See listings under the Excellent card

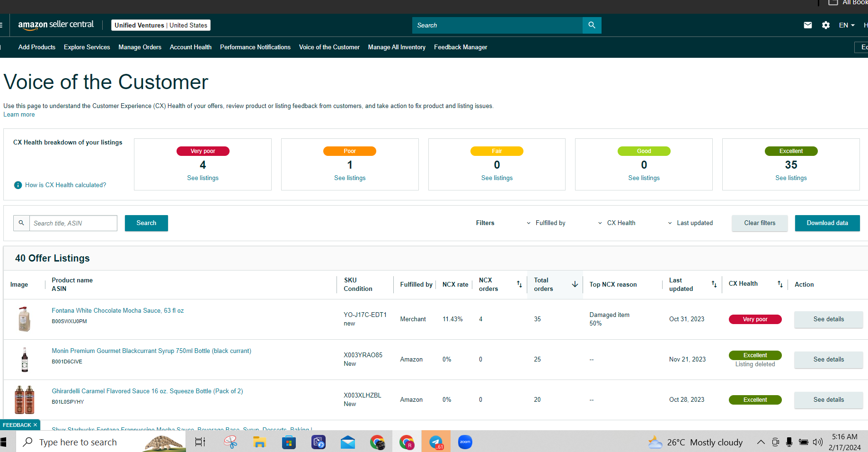coord(791,178)
